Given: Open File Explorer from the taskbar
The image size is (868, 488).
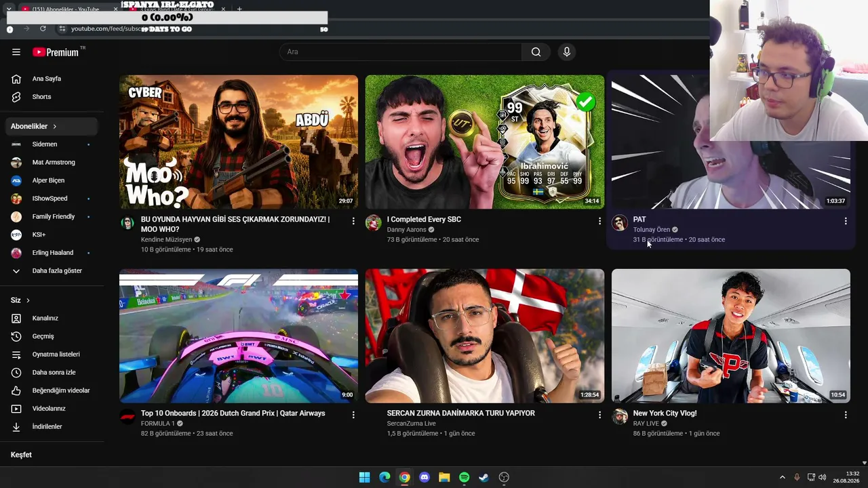Looking at the screenshot, I should coord(444,477).
